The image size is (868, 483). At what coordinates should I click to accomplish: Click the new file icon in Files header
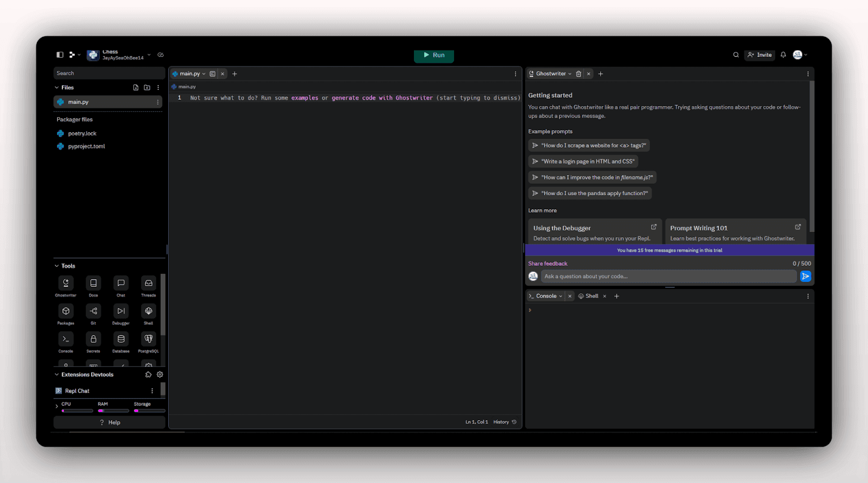[136, 87]
